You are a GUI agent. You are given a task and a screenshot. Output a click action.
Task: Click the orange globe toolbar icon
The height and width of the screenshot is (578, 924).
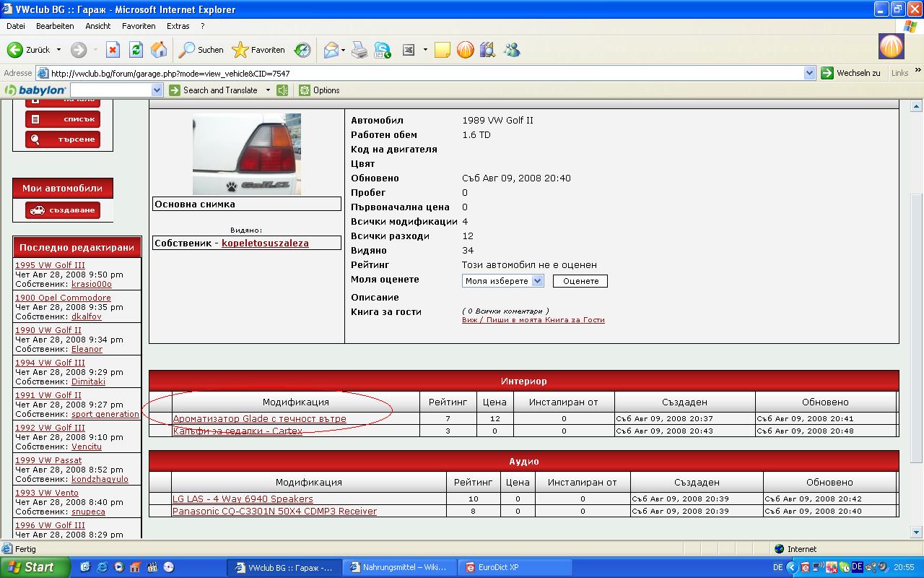pos(466,50)
